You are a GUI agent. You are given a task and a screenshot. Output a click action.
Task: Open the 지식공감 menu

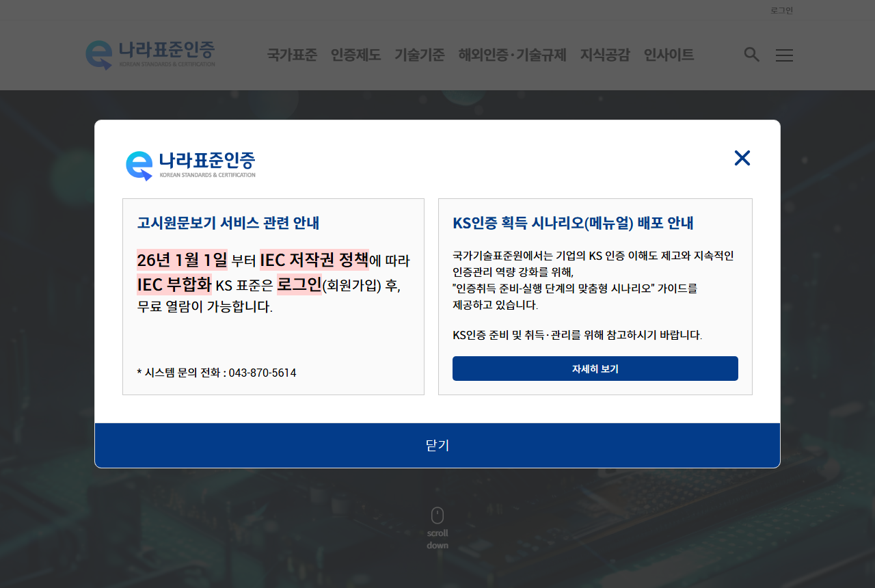click(605, 55)
